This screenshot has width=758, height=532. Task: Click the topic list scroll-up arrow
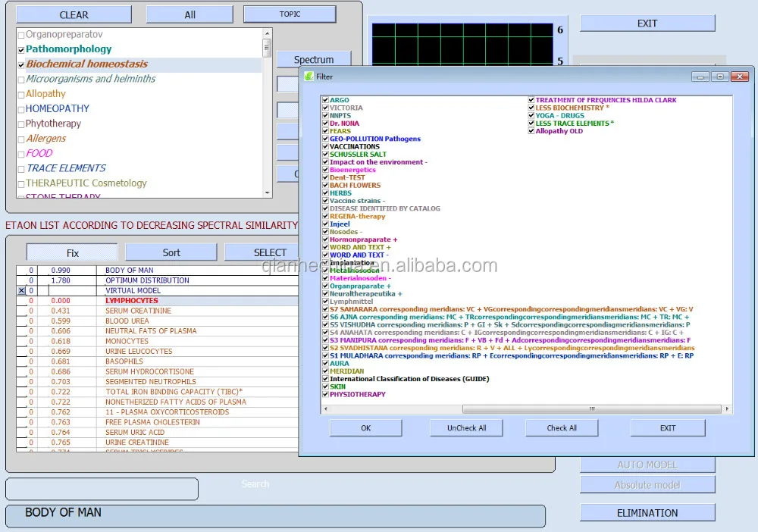267,34
